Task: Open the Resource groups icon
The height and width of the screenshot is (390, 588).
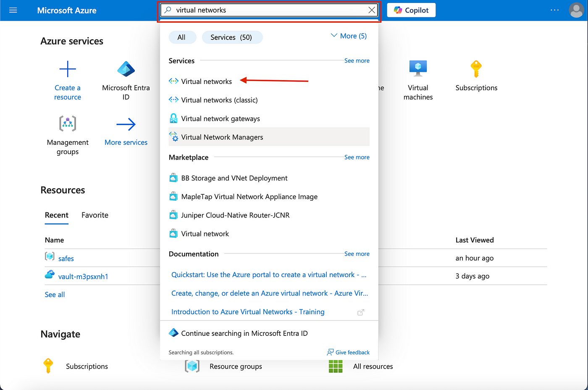Action: [192, 366]
